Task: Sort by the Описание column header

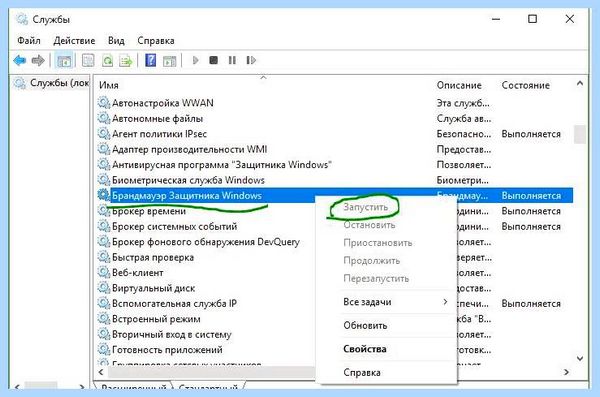Action: (459, 85)
